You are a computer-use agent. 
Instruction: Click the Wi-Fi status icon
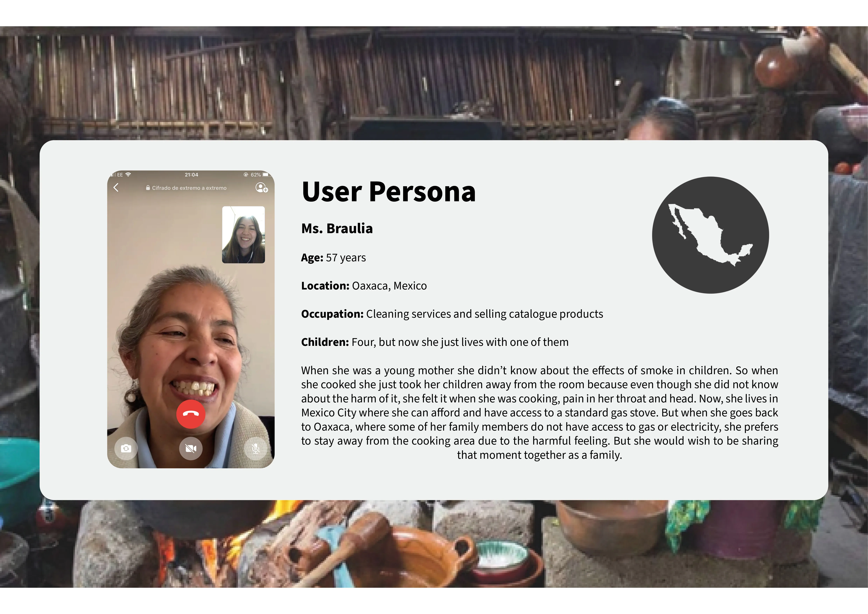click(x=128, y=175)
